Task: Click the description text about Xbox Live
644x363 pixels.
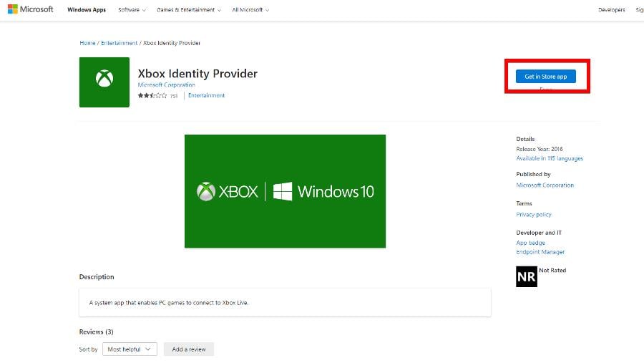Action: click(169, 303)
